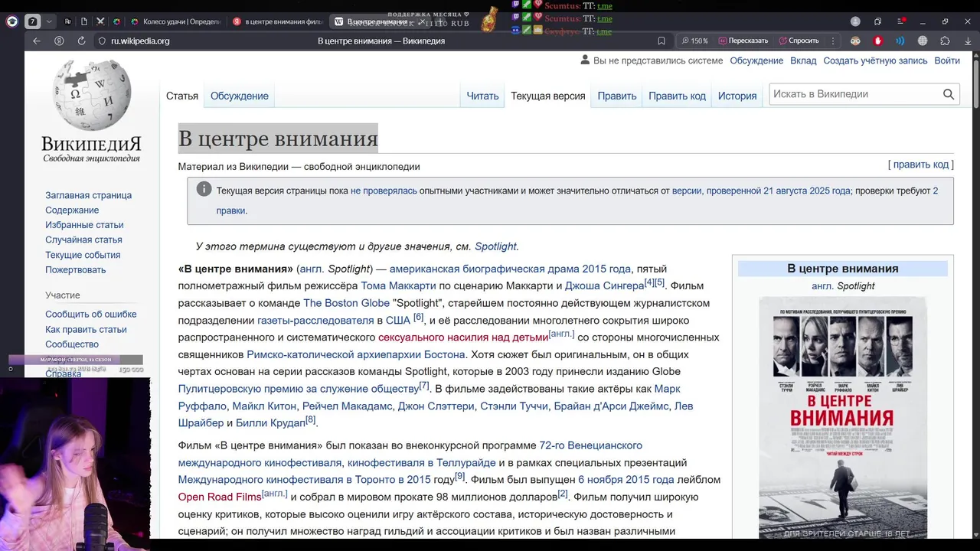980x551 pixels.
Task: Open the Править tab
Action: pos(617,96)
